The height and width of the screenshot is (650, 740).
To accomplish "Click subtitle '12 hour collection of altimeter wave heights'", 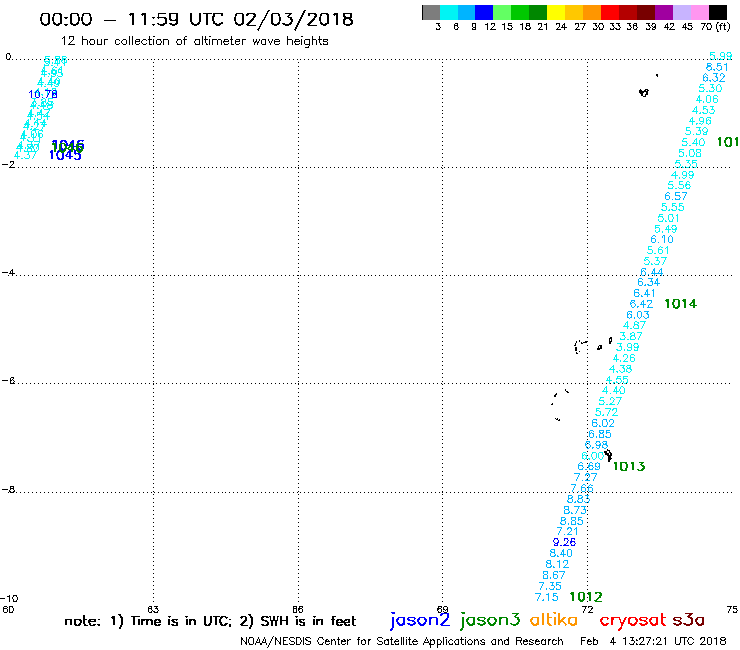I will coord(194,41).
